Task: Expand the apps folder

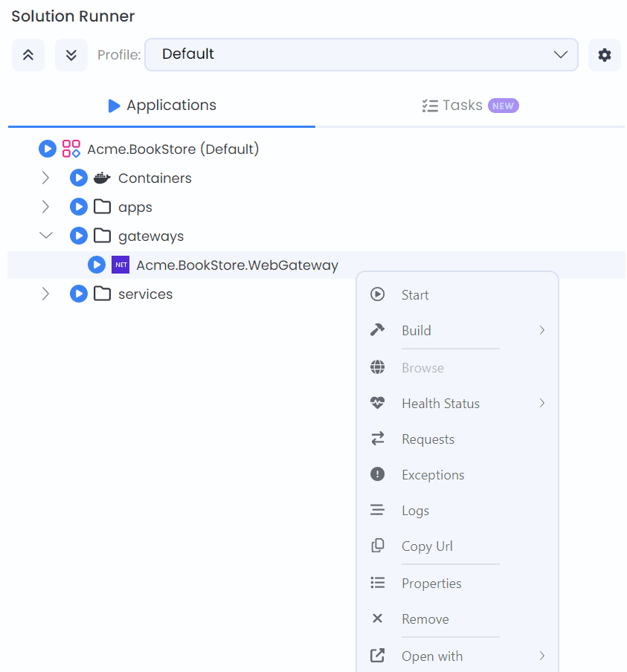Action: pos(45,207)
